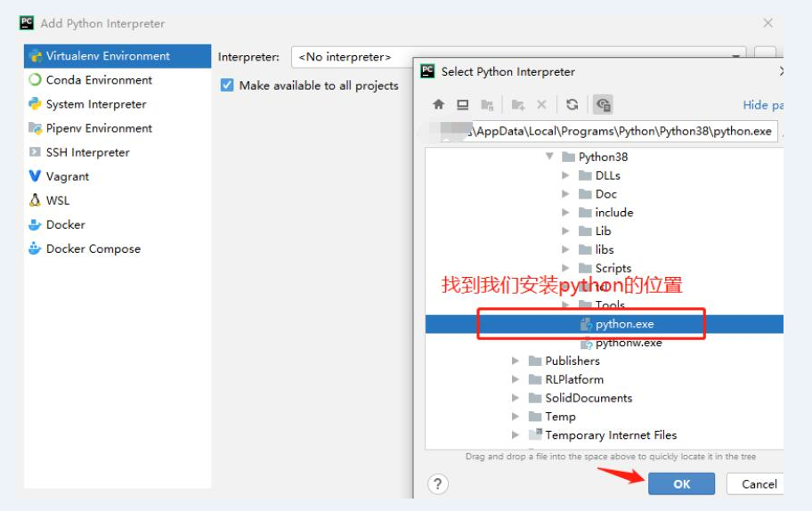Click the Docker Compose icon
The image size is (812, 511).
pyautogui.click(x=35, y=248)
